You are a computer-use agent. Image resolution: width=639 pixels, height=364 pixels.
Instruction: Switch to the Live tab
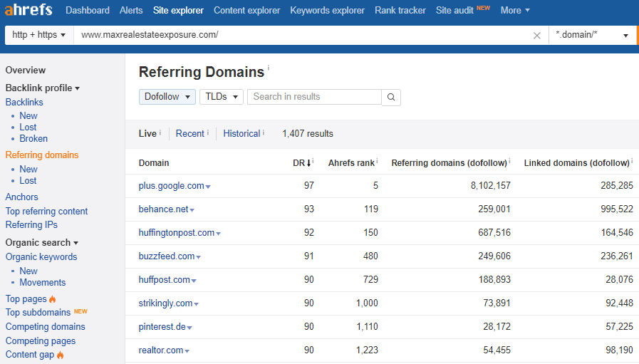click(147, 134)
